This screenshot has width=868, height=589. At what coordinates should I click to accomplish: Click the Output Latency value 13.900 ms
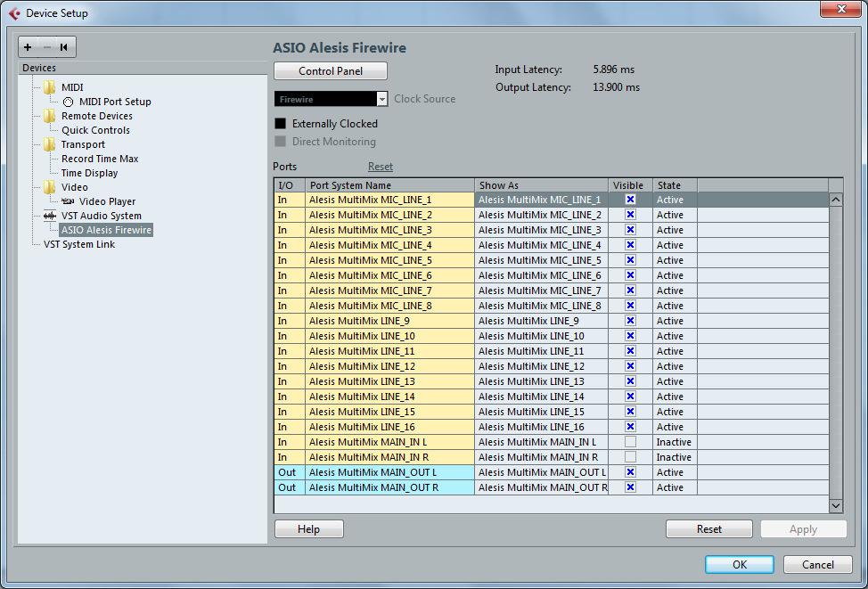616,87
